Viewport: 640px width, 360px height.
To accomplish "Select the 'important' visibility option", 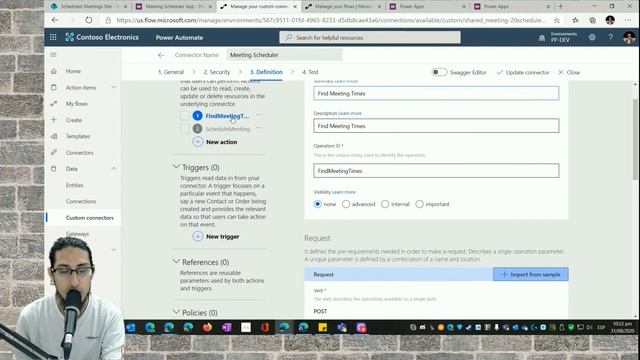I will 419,204.
